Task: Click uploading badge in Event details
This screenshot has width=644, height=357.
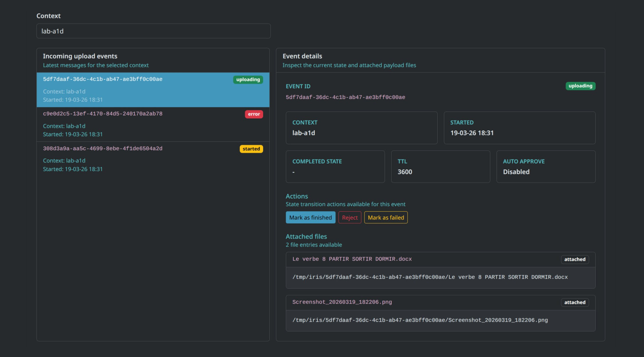Action: pos(580,86)
